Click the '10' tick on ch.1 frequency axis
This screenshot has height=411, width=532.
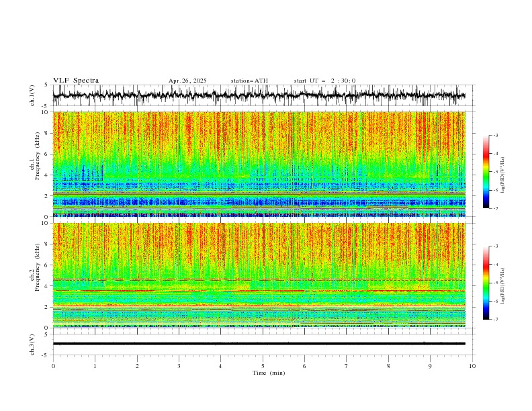(x=46, y=112)
